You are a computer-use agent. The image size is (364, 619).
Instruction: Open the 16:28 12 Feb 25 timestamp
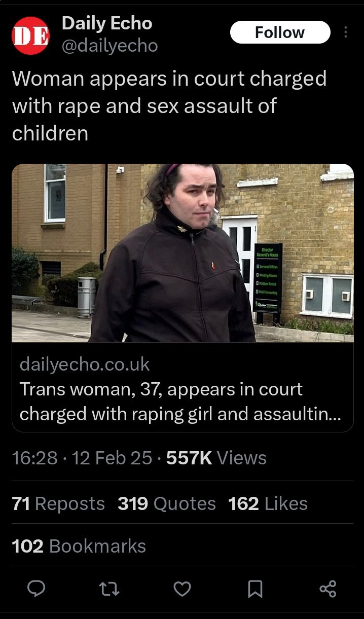82,458
